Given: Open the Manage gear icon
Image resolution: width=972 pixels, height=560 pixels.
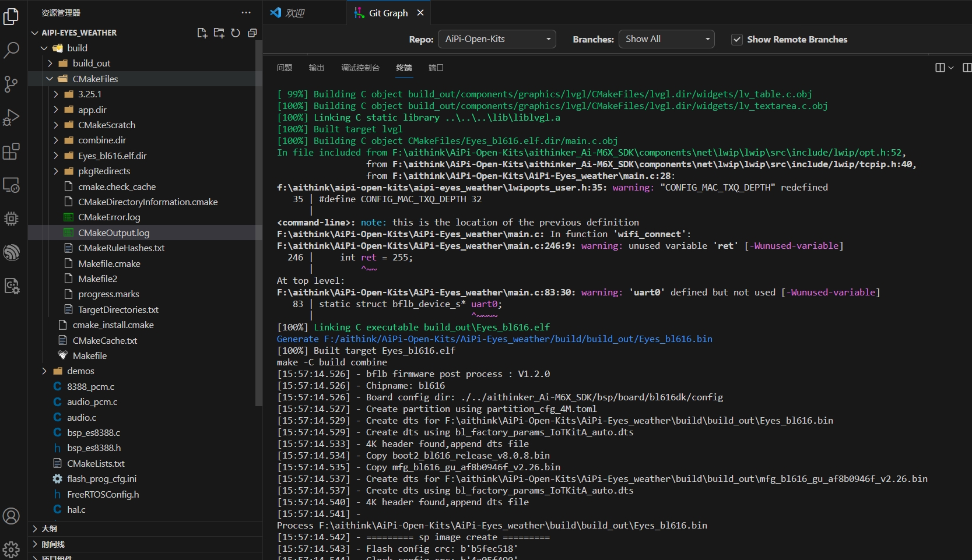Looking at the screenshot, I should click(11, 549).
